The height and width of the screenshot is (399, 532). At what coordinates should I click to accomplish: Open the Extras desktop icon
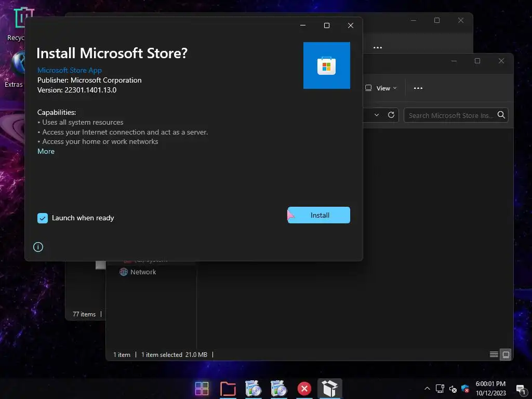point(14,70)
